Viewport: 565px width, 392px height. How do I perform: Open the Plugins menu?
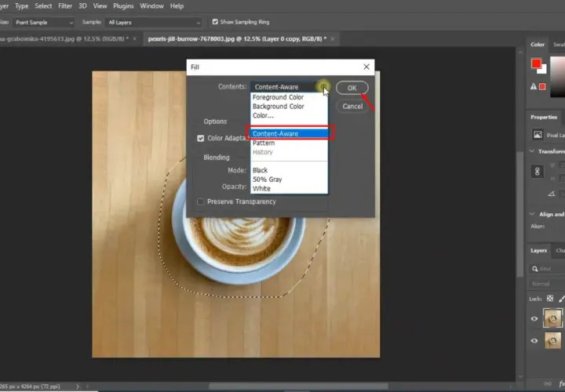[123, 6]
